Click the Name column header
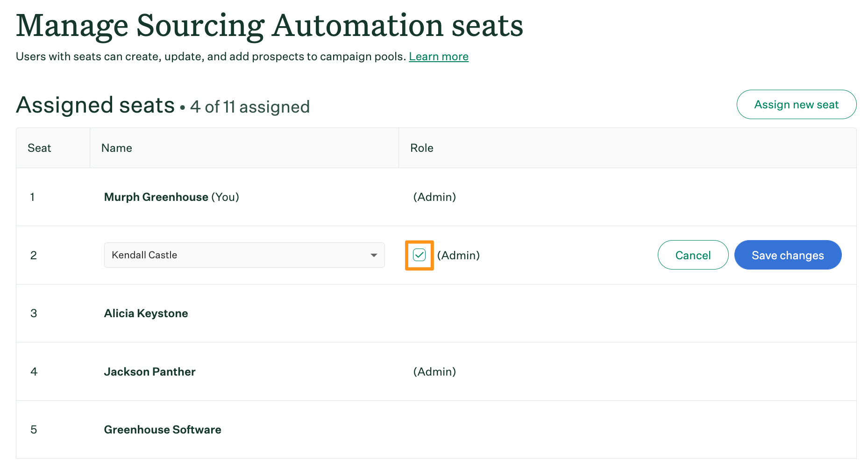This screenshot has height=462, width=868. click(116, 148)
